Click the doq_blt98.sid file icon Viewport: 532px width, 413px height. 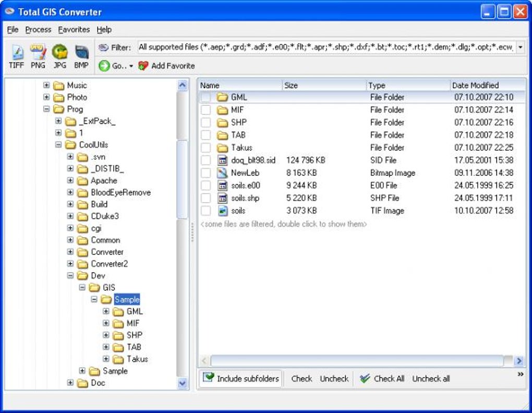222,160
